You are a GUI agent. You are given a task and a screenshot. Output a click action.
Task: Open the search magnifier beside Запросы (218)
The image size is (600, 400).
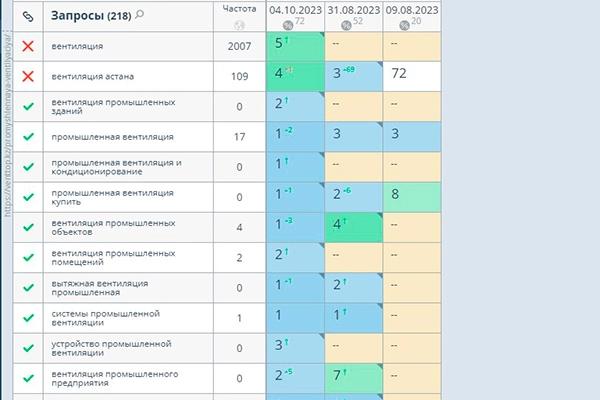click(140, 15)
